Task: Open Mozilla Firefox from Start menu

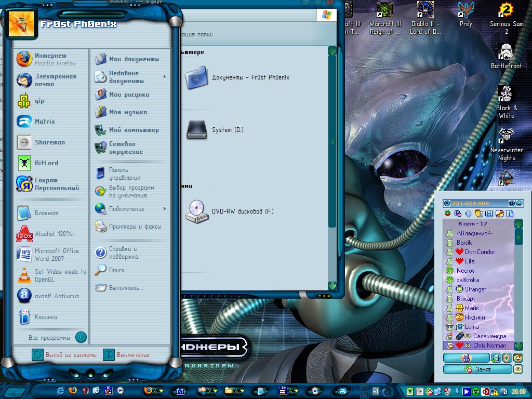Action: (x=51, y=59)
